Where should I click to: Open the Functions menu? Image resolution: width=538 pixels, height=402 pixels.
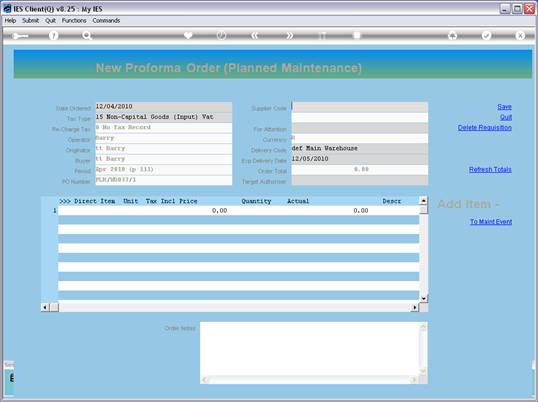[x=74, y=21]
